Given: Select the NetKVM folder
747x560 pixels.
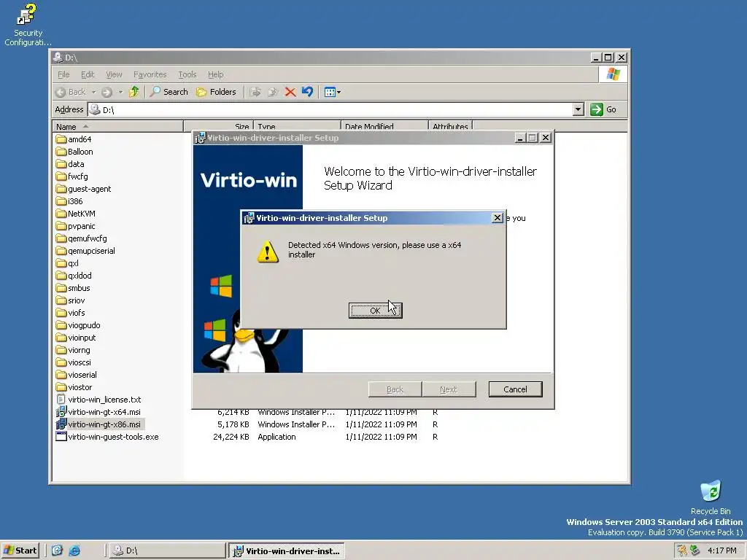Looking at the screenshot, I should pos(76,214).
